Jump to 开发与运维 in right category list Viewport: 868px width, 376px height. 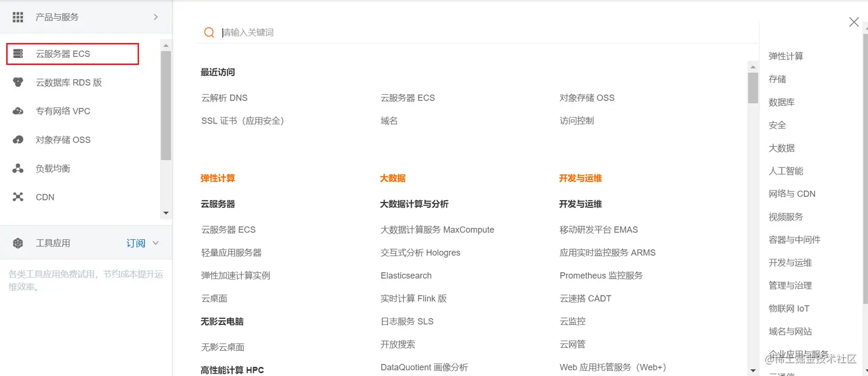point(790,263)
